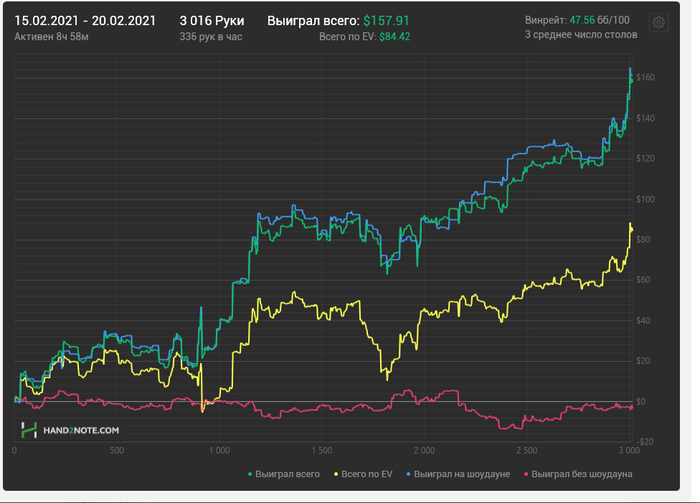
Task: Click the '1 500' x-axis label
Action: [x=321, y=451]
